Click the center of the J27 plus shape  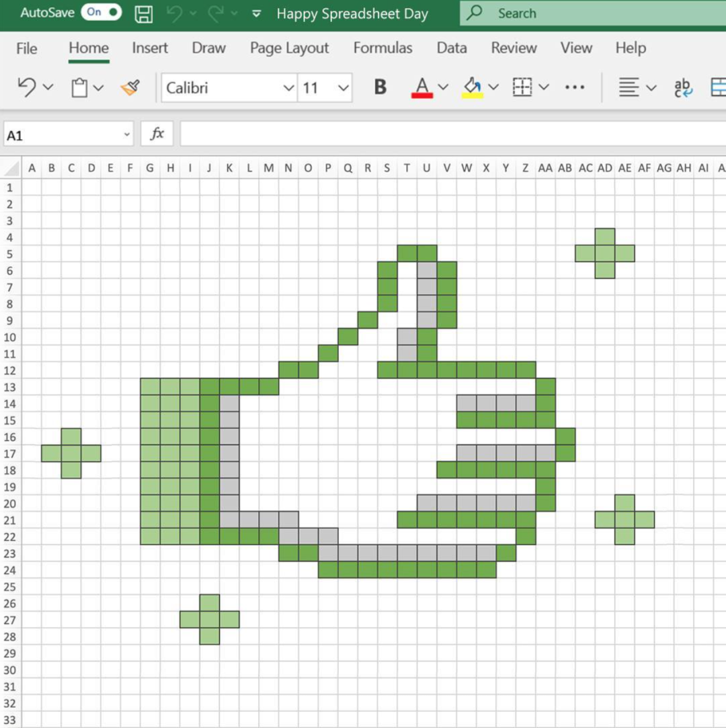pyautogui.click(x=209, y=619)
